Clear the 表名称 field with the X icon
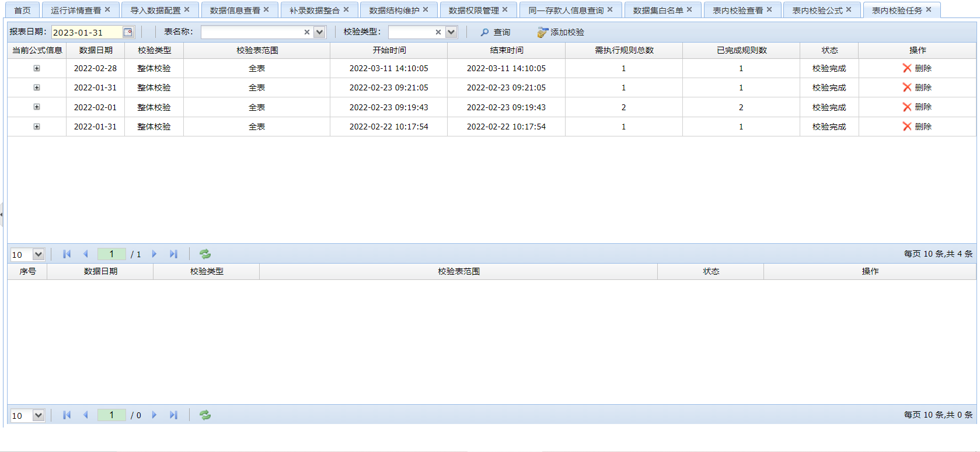 [307, 32]
